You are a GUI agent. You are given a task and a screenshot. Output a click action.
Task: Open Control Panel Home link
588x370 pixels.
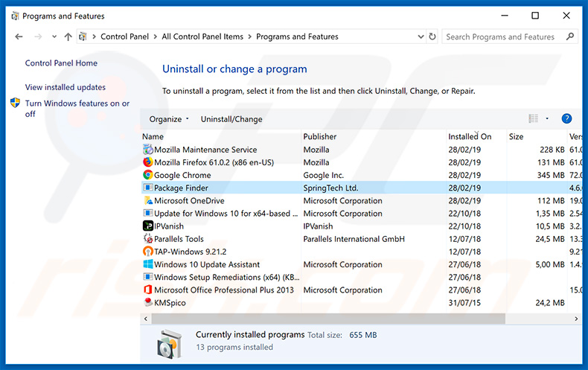tap(61, 63)
